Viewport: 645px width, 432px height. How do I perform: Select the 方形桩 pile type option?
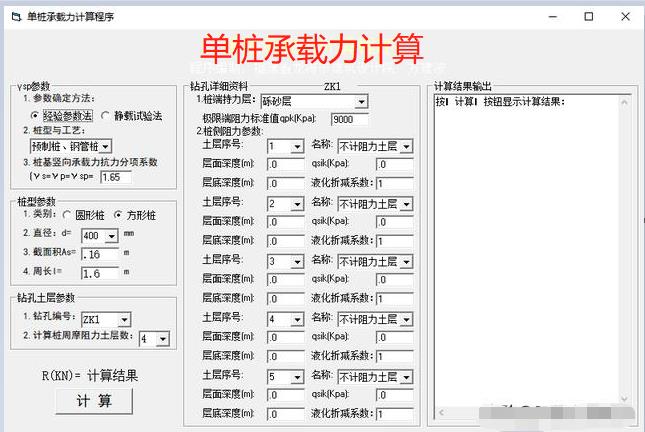point(118,214)
